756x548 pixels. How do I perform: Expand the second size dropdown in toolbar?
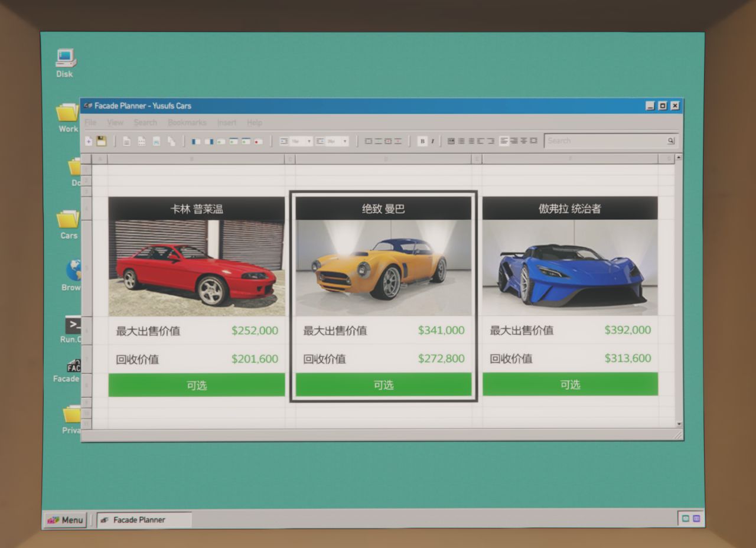click(345, 141)
